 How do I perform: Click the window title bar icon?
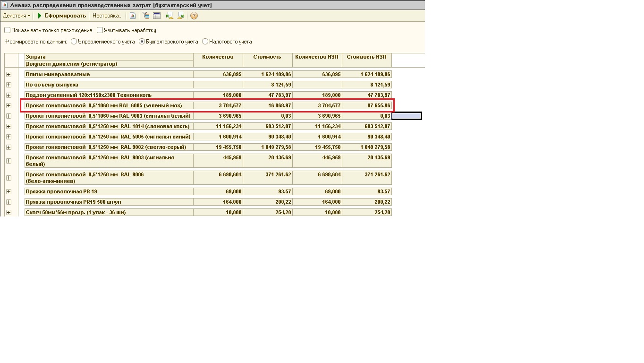[x=5, y=5]
